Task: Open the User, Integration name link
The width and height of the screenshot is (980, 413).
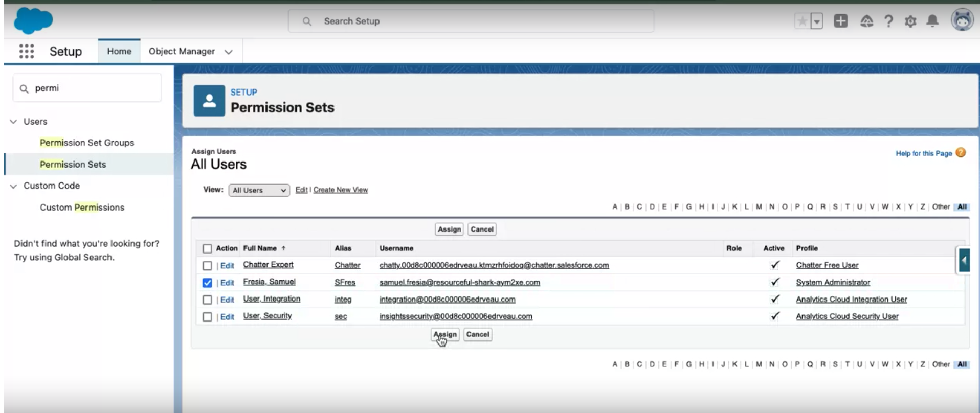Action: 272,299
